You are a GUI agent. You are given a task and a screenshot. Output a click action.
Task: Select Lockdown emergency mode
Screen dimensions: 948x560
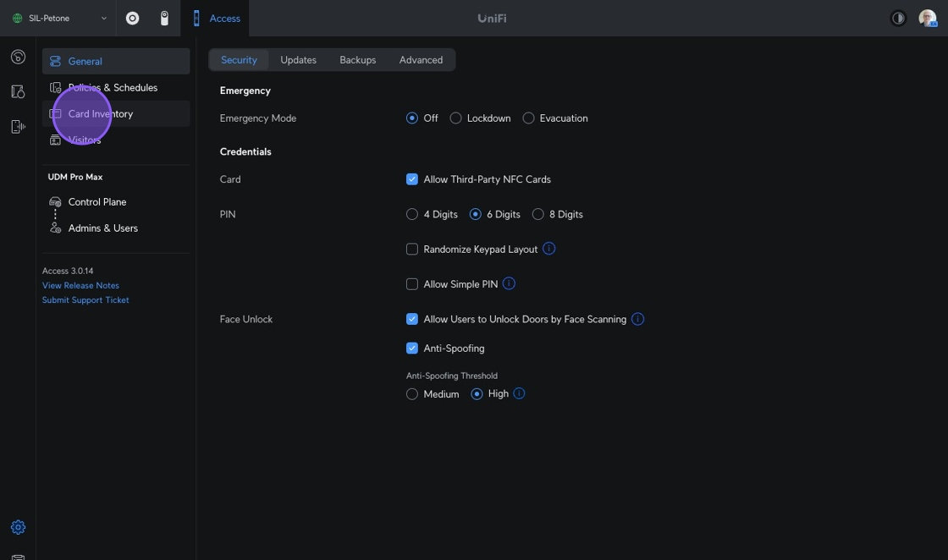click(x=456, y=118)
